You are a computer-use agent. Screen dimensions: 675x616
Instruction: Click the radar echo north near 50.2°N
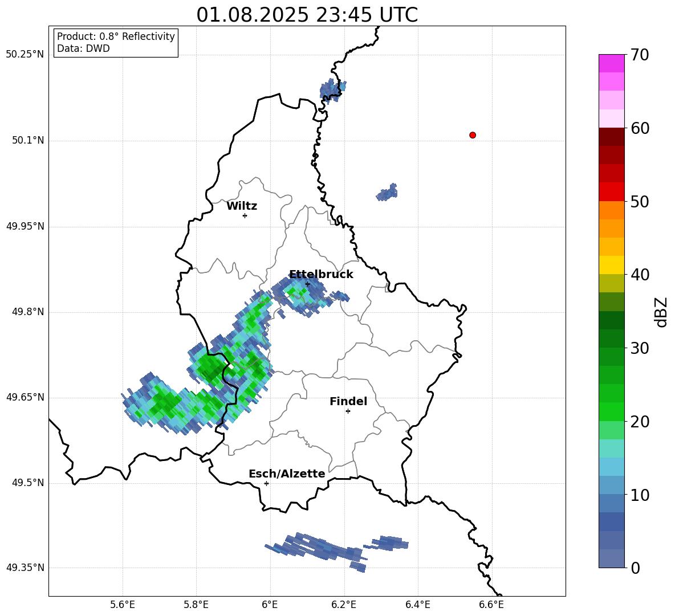coord(332,91)
